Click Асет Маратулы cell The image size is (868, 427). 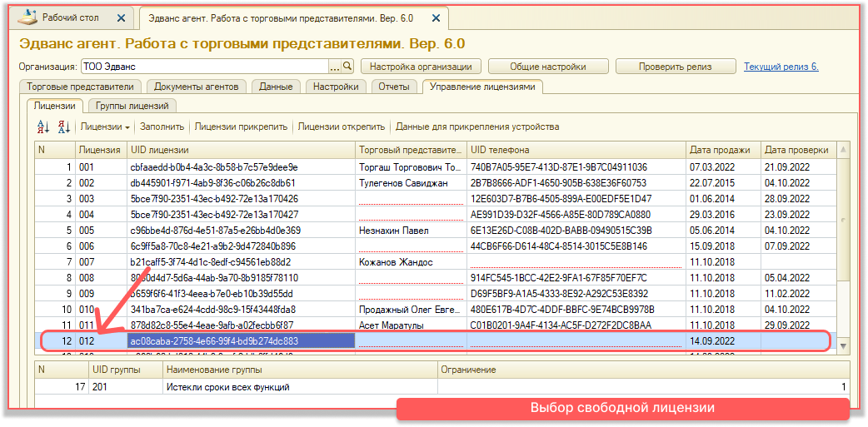(x=412, y=325)
